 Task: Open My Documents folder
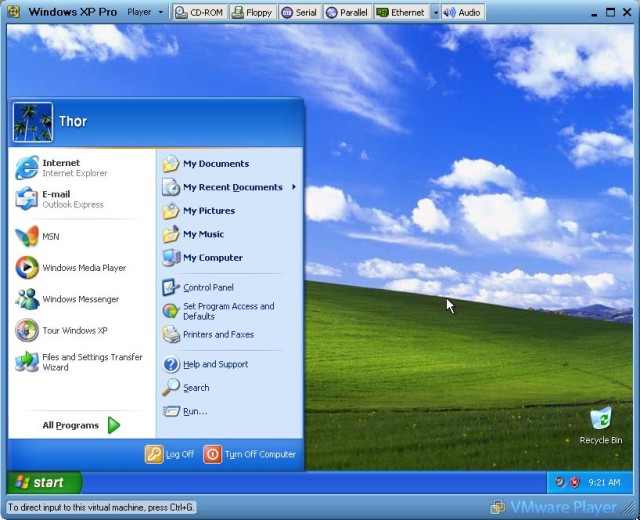click(205, 164)
